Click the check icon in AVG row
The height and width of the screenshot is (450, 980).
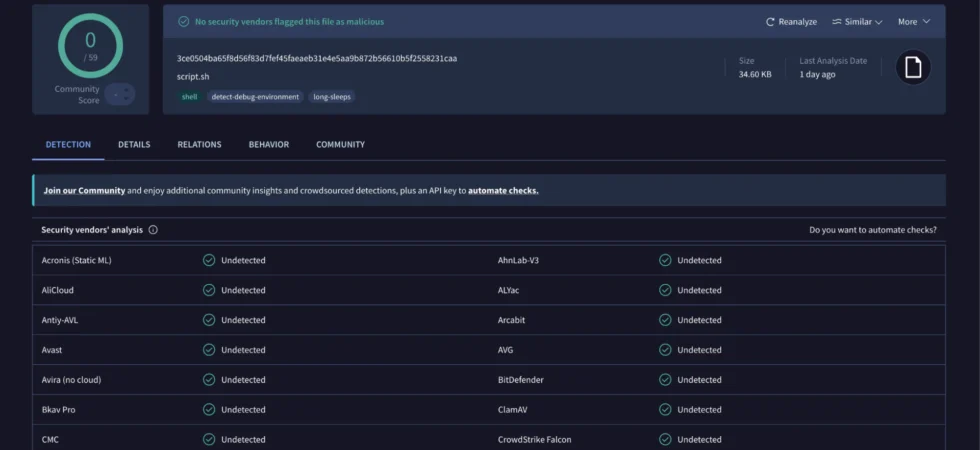[x=665, y=350]
